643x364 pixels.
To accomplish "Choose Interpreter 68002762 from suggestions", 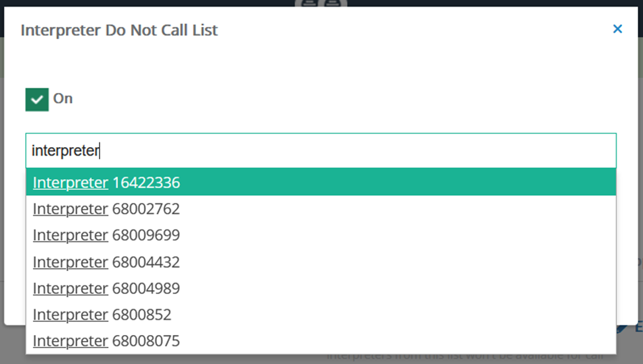I will pos(321,209).
